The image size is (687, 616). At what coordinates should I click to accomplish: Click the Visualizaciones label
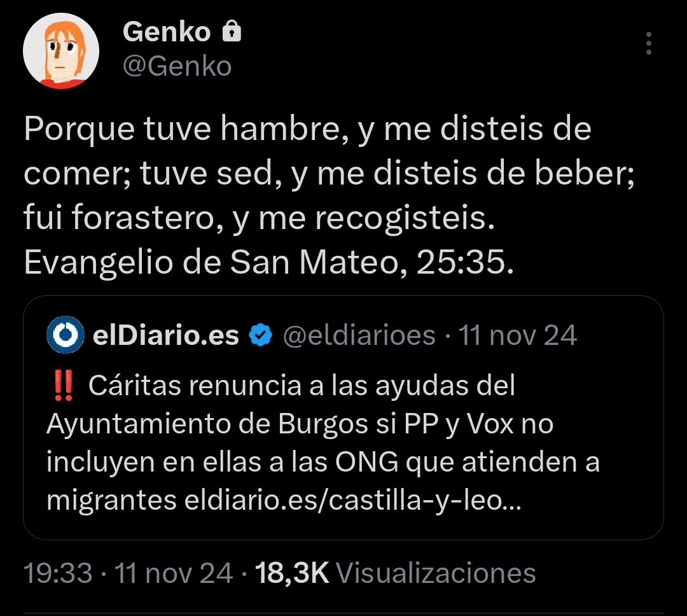tap(436, 573)
